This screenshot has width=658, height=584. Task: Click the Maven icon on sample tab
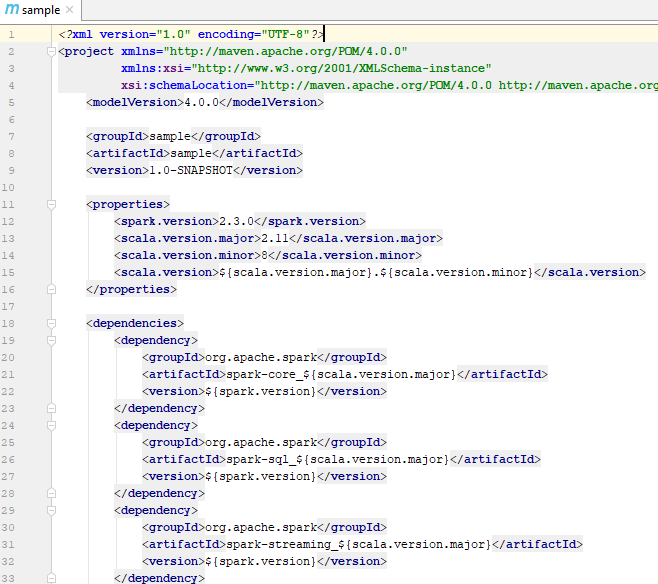12,9
